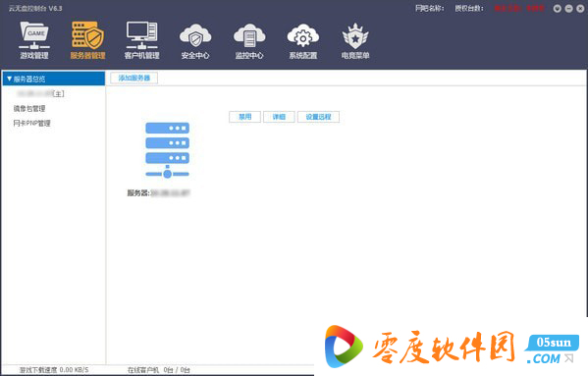
Task: Go to 安全中心 security center
Action: tap(195, 41)
